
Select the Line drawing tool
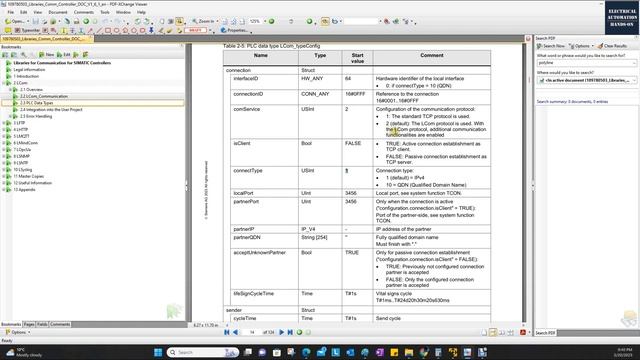99,31
